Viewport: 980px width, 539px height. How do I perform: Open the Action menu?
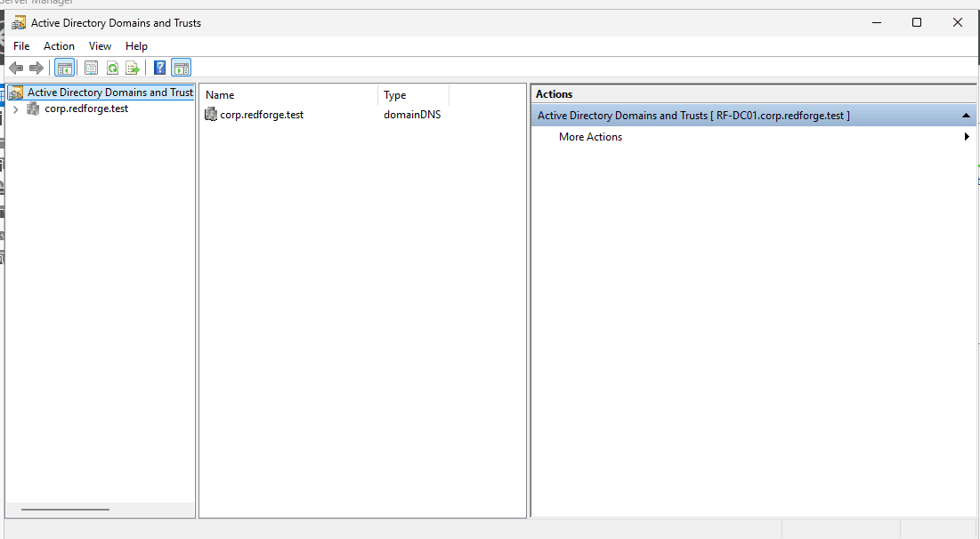(x=59, y=46)
